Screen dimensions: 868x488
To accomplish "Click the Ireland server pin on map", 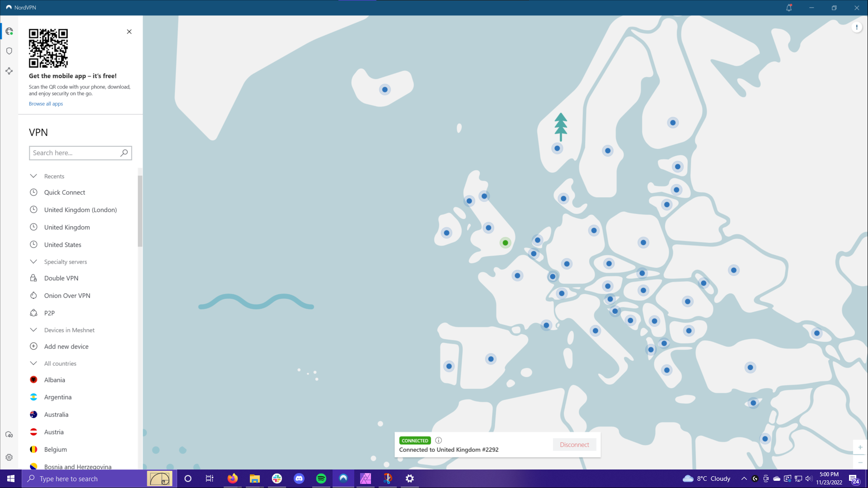I will pyautogui.click(x=446, y=233).
